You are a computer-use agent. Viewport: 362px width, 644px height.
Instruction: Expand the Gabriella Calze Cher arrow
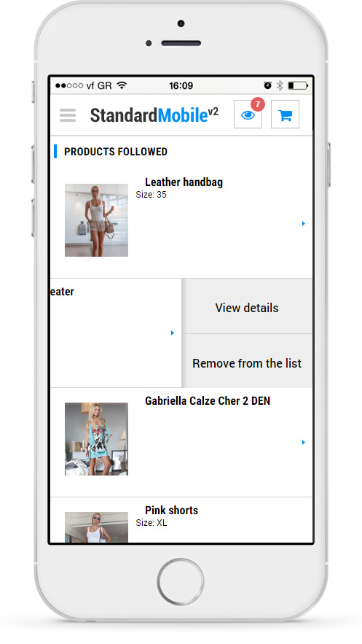coord(304,442)
